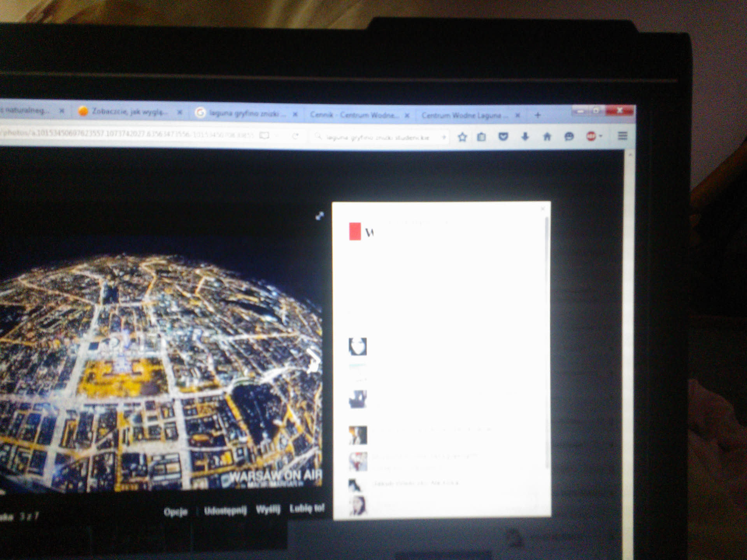Toggle fullscreen photo view arrows
The image size is (747, 560).
pyautogui.click(x=319, y=216)
